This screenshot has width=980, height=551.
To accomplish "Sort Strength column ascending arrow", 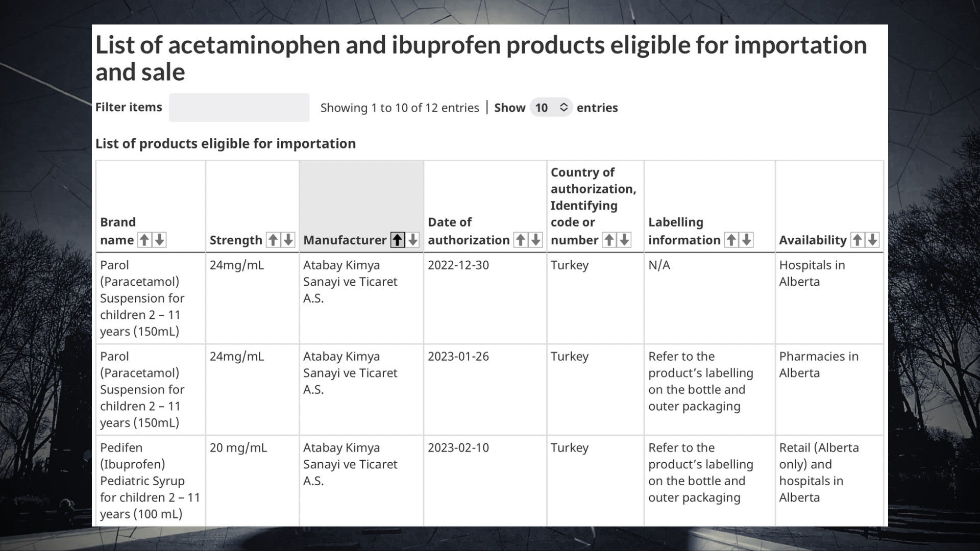I will pyautogui.click(x=274, y=240).
